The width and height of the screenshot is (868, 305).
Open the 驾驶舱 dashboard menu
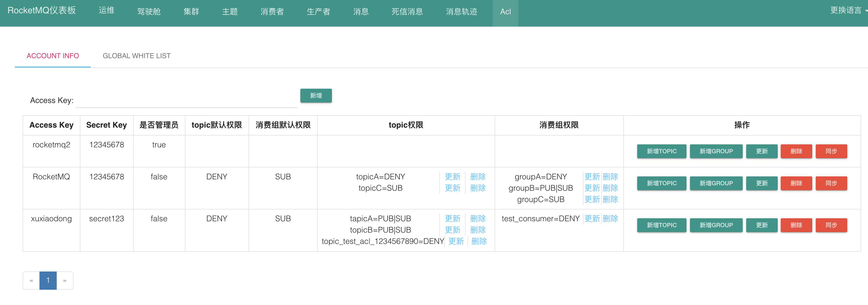pyautogui.click(x=149, y=12)
